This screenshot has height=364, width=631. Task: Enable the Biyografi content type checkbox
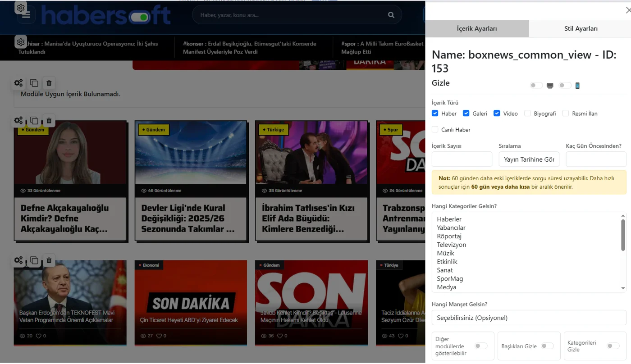pyautogui.click(x=527, y=114)
